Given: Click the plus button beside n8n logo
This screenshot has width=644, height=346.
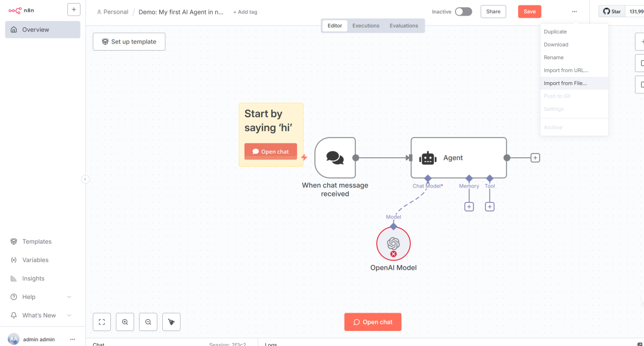Looking at the screenshot, I should (x=74, y=10).
